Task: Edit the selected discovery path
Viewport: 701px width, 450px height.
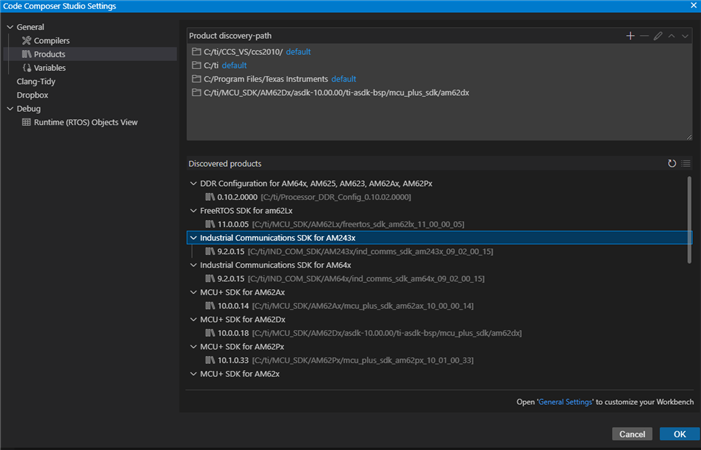Action: (658, 36)
